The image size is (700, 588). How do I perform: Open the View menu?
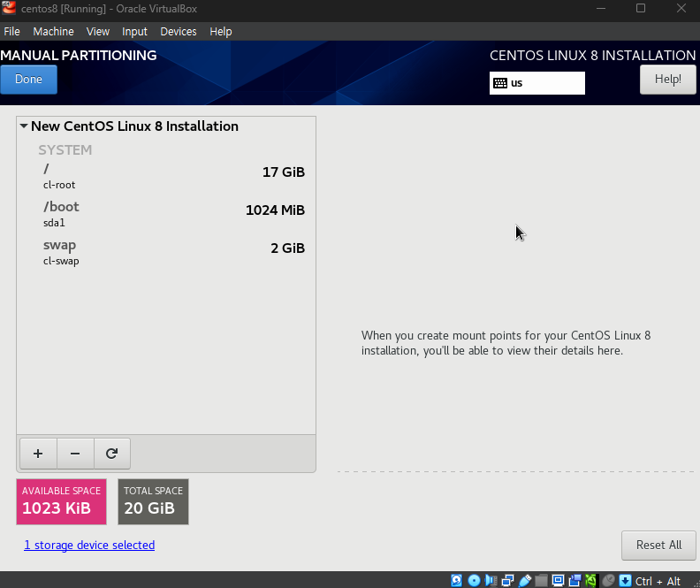click(98, 32)
